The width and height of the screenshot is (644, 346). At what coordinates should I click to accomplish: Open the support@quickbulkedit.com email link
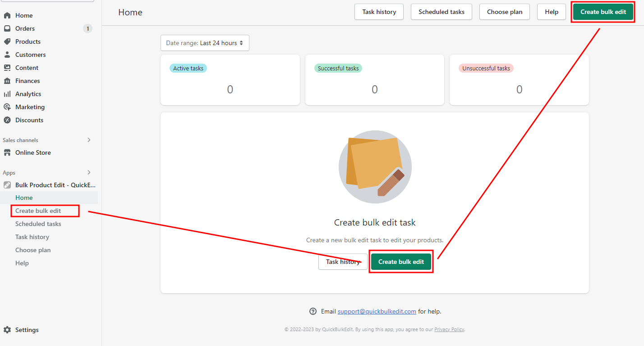coord(377,311)
